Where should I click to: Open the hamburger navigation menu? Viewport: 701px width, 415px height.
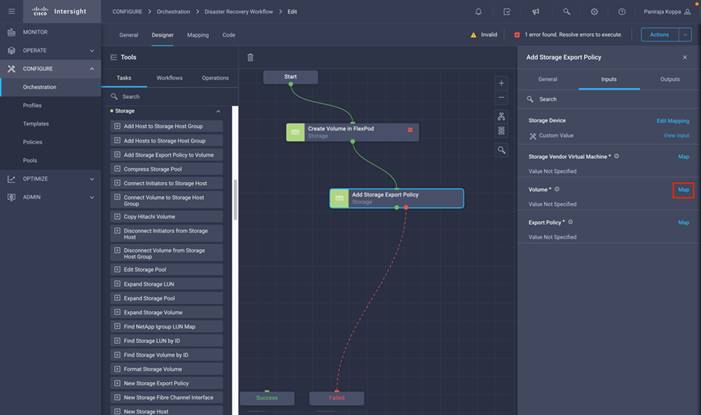click(x=12, y=11)
